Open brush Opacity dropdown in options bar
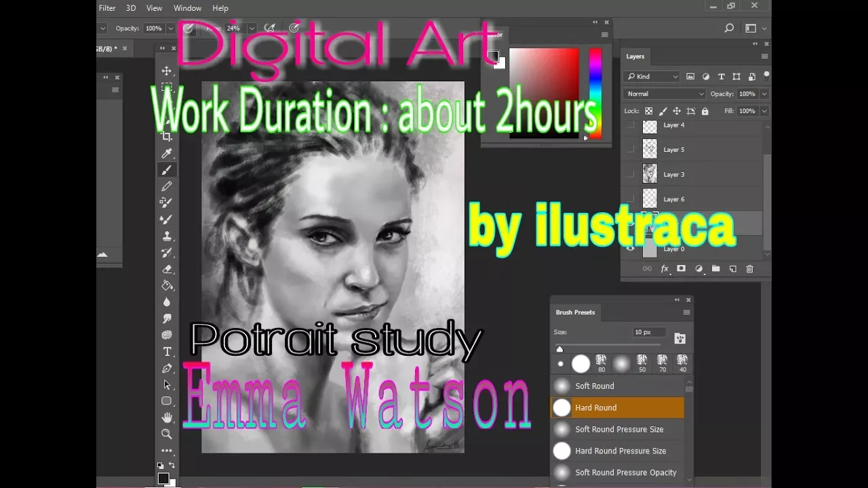Image resolution: width=868 pixels, height=488 pixels. tap(171, 28)
